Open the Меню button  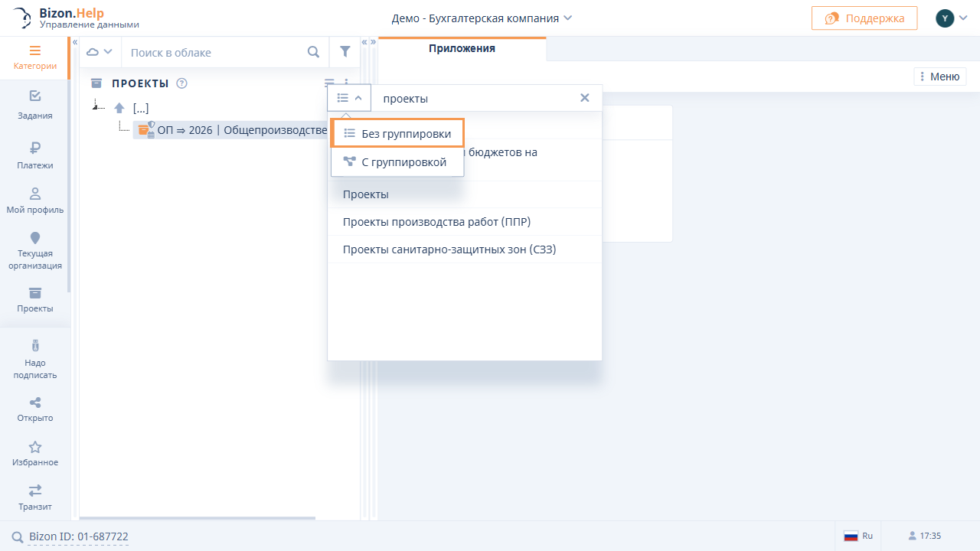(939, 77)
